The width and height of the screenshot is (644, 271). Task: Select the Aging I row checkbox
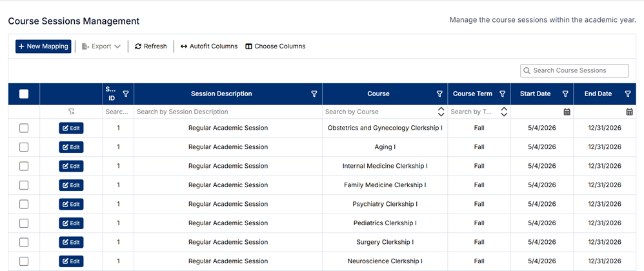pyautogui.click(x=24, y=147)
